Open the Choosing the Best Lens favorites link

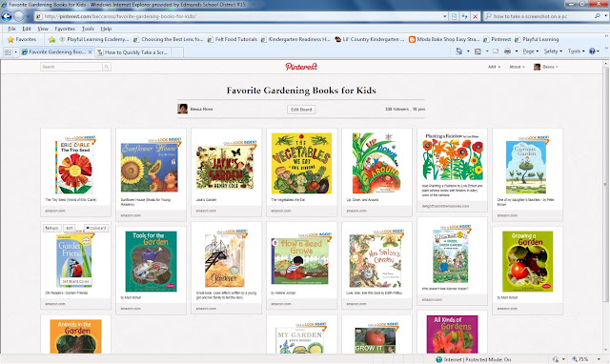[x=169, y=39]
